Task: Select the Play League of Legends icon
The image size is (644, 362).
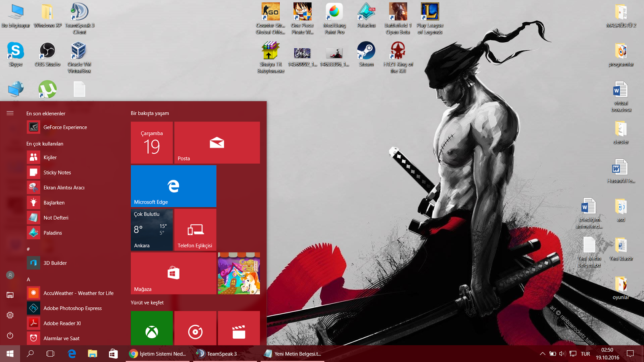Action: [x=430, y=18]
